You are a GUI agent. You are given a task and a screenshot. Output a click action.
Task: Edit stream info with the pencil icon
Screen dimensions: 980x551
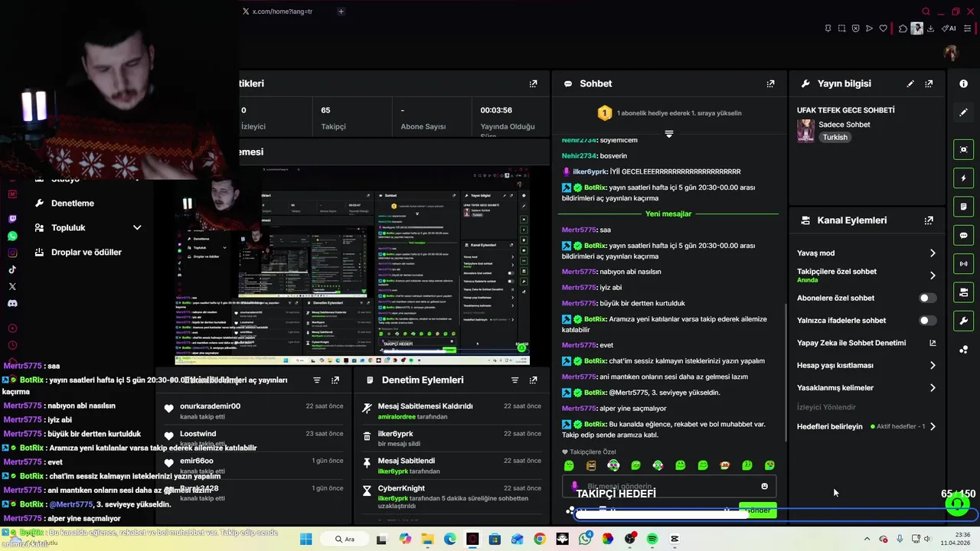click(x=910, y=83)
